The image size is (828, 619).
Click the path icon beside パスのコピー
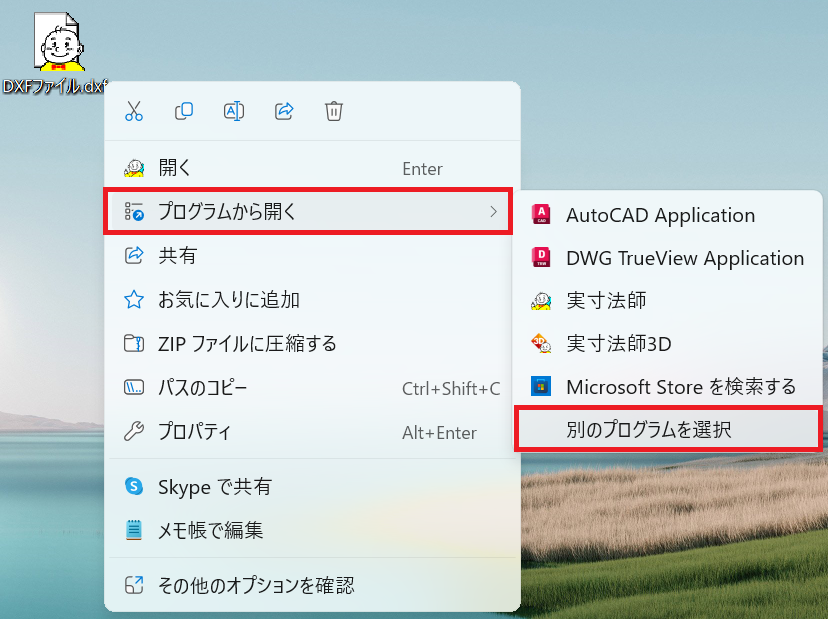(x=134, y=387)
